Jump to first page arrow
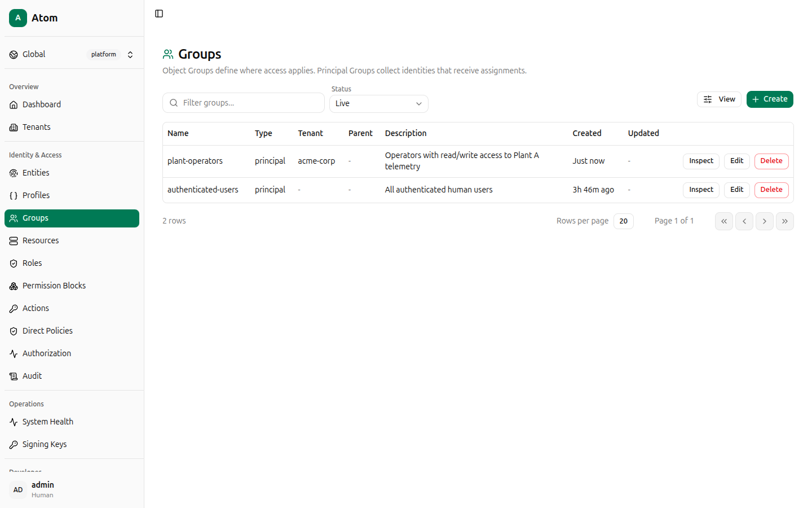Image resolution: width=812 pixels, height=508 pixels. click(724, 221)
